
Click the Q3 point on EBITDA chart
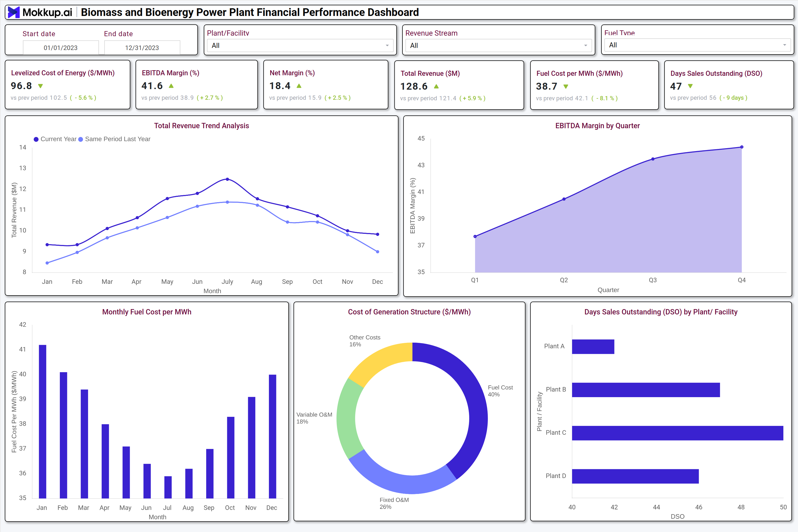[653, 159]
